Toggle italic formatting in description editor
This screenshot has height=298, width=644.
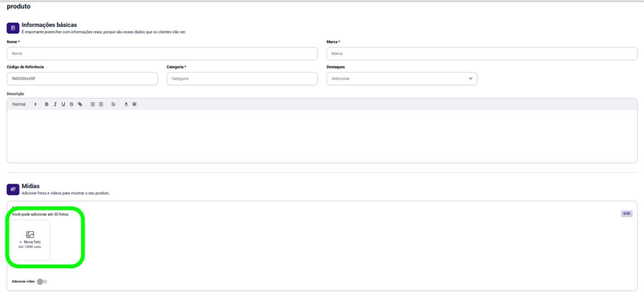pos(55,104)
